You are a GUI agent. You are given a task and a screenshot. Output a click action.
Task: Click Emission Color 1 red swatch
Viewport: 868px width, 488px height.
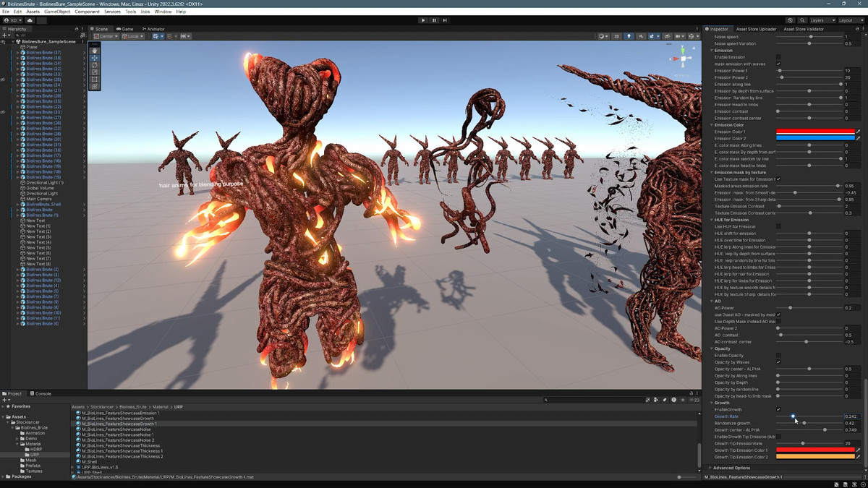coord(815,132)
